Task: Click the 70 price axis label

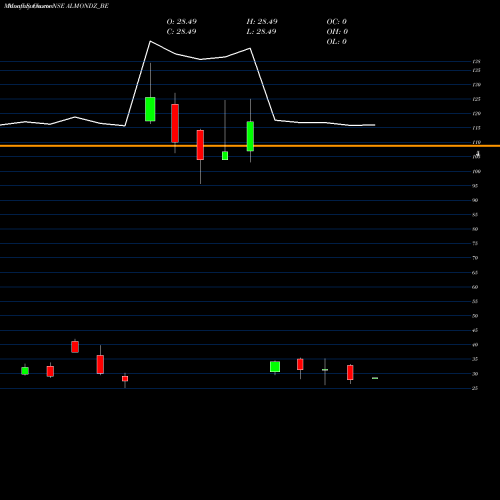Action: 475,258
